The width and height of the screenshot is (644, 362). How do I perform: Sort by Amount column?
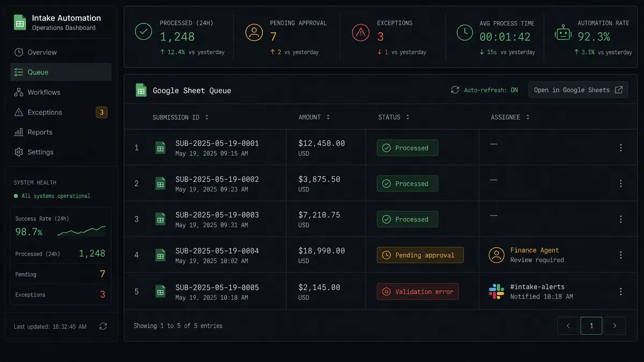314,117
